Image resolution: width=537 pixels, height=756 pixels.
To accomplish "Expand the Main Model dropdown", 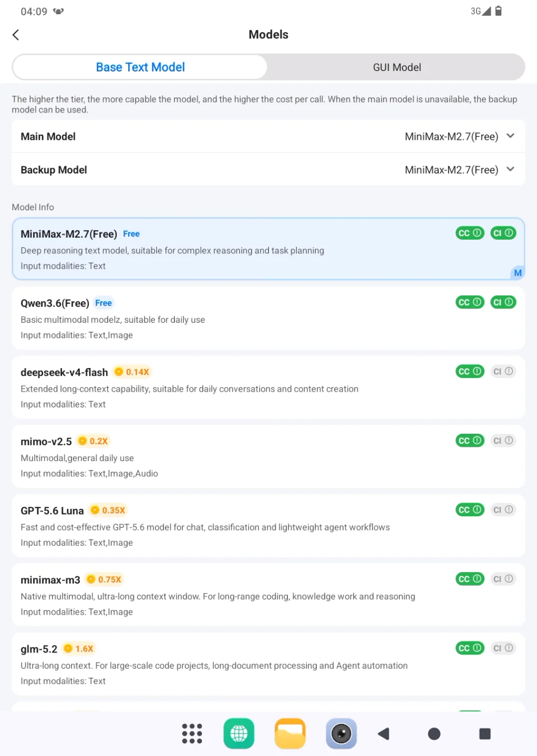I will pyautogui.click(x=268, y=136).
